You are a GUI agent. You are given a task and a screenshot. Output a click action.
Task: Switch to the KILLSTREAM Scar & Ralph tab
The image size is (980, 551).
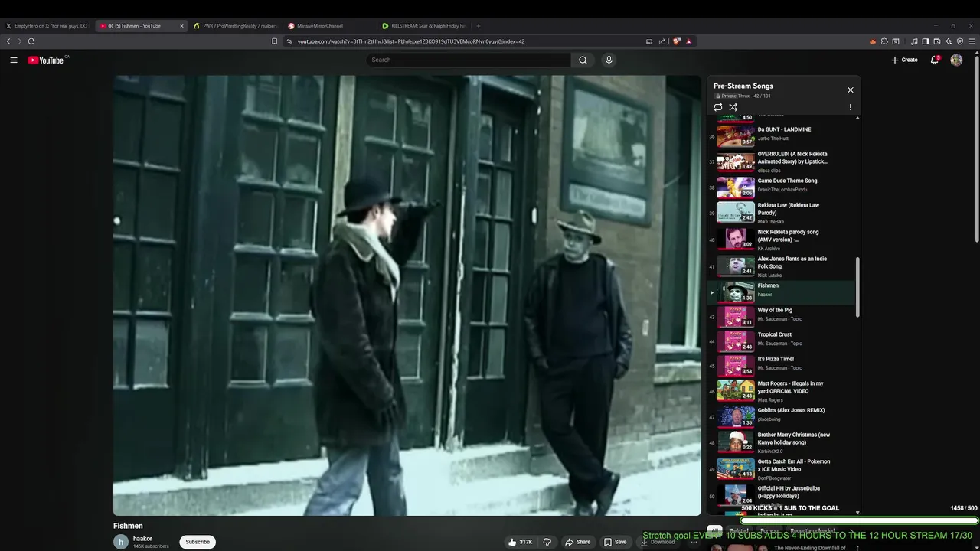click(423, 26)
